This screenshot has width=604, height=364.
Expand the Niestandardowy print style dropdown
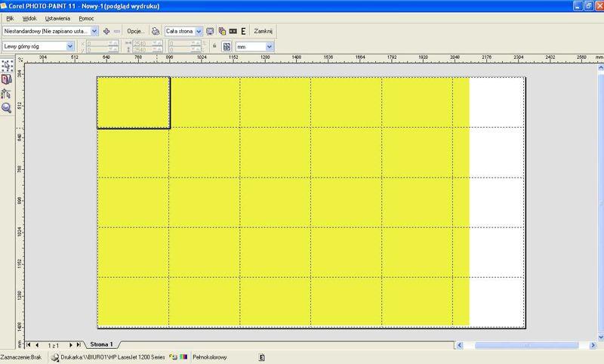94,32
